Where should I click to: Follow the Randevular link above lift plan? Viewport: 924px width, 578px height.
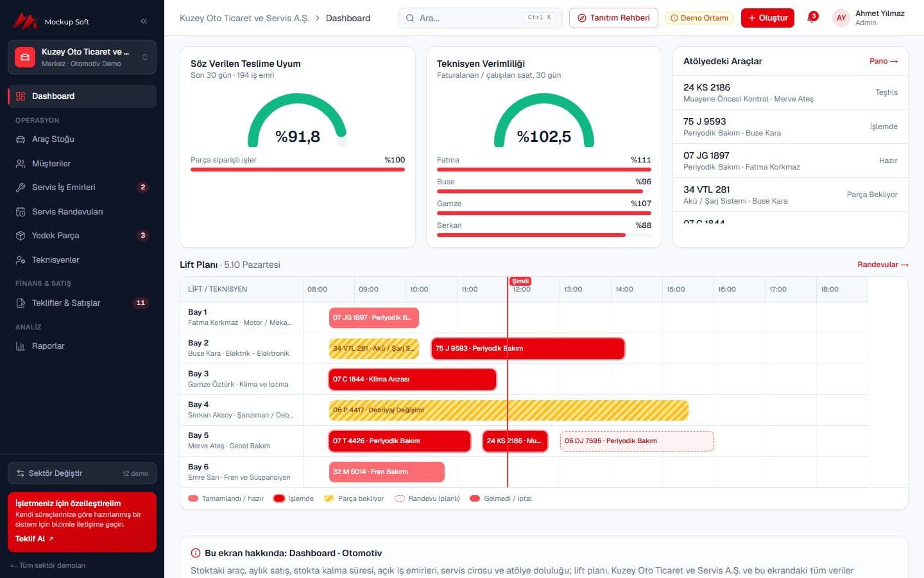883,265
